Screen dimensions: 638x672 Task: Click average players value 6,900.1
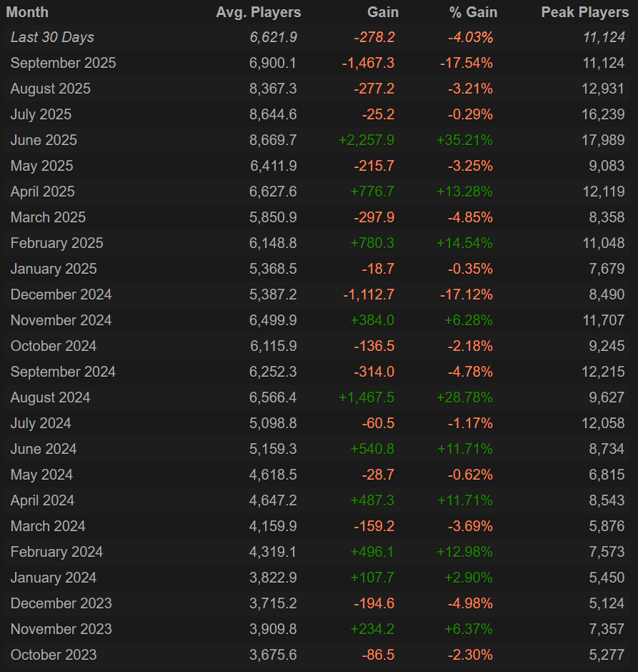273,63
